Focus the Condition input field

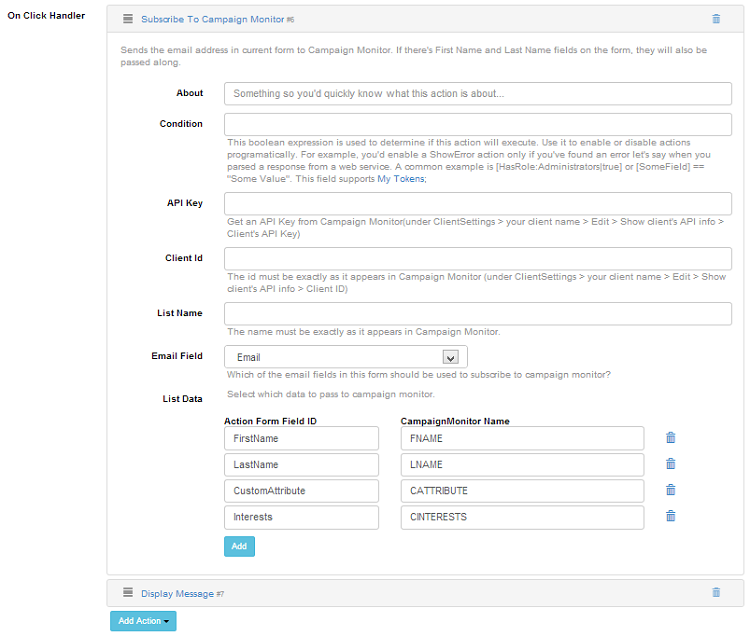tap(478, 125)
